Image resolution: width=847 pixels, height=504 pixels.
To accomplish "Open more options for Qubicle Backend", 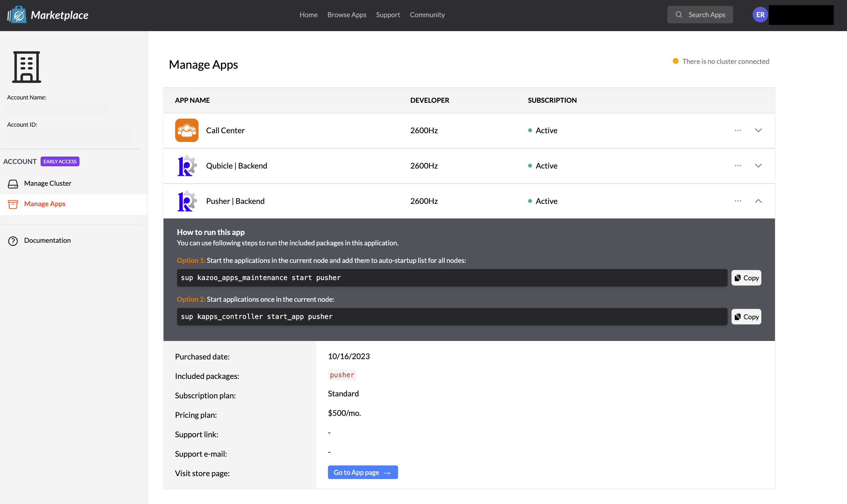I will [x=738, y=166].
